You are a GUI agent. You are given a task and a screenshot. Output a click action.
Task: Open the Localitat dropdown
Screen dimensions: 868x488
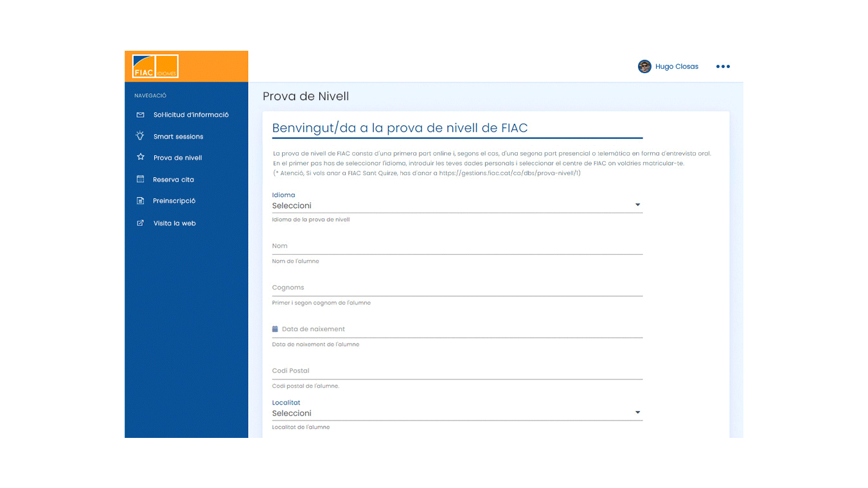[457, 413]
